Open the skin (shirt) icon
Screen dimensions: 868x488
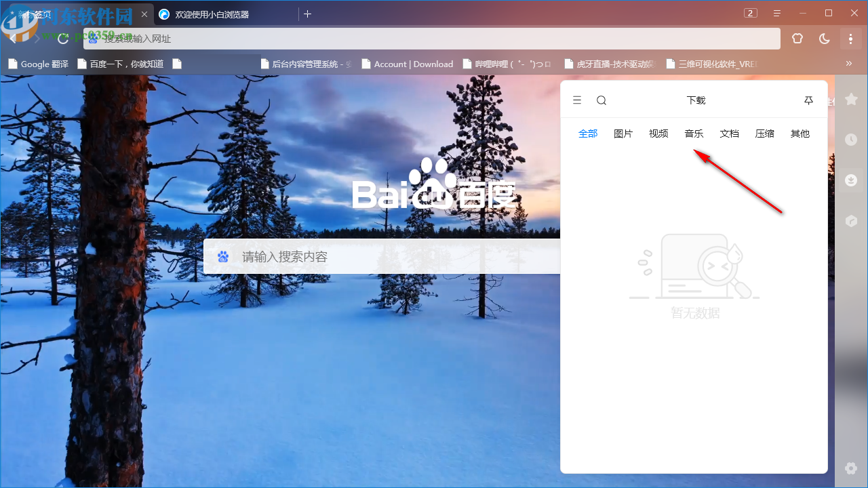pyautogui.click(x=798, y=39)
